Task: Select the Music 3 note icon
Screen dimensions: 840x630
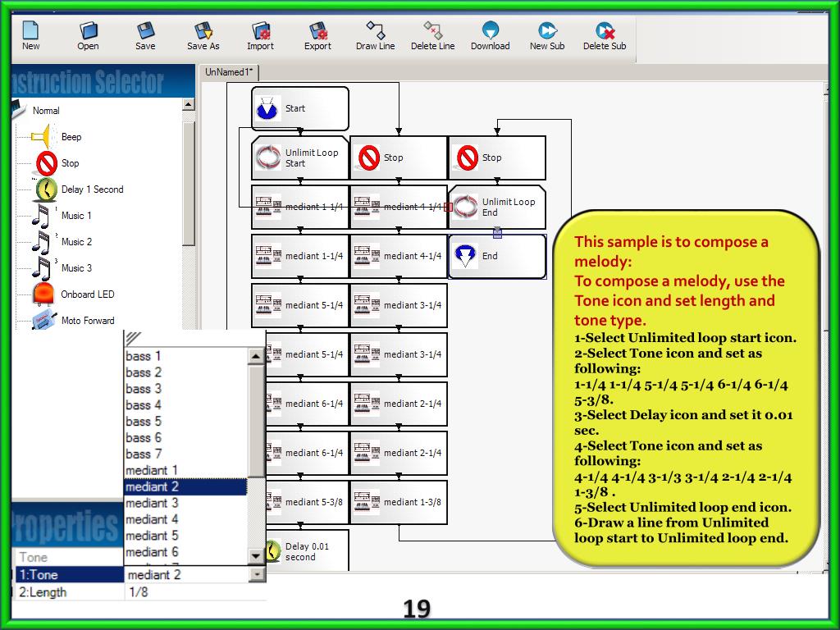Action: point(42,268)
